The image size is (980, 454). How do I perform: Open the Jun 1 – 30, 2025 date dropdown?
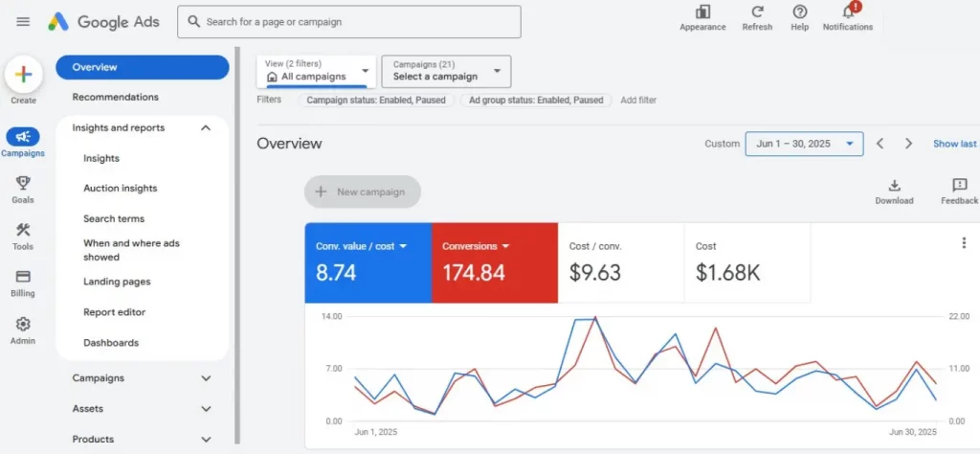[804, 144]
